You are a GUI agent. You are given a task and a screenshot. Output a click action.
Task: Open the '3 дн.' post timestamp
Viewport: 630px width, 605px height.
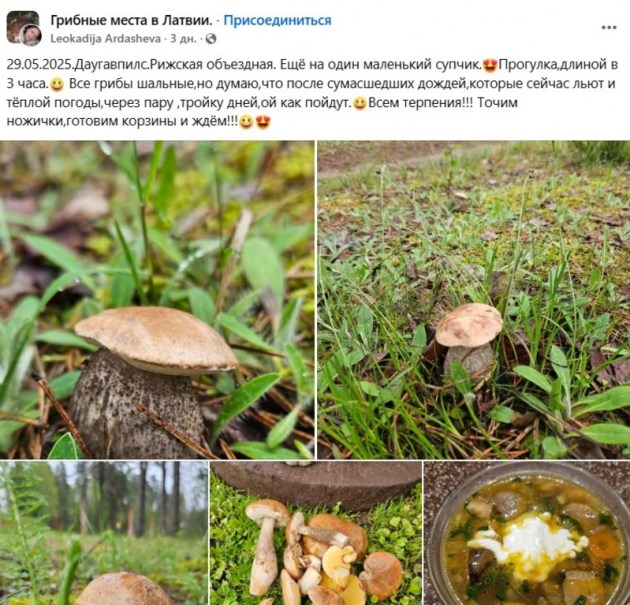184,39
